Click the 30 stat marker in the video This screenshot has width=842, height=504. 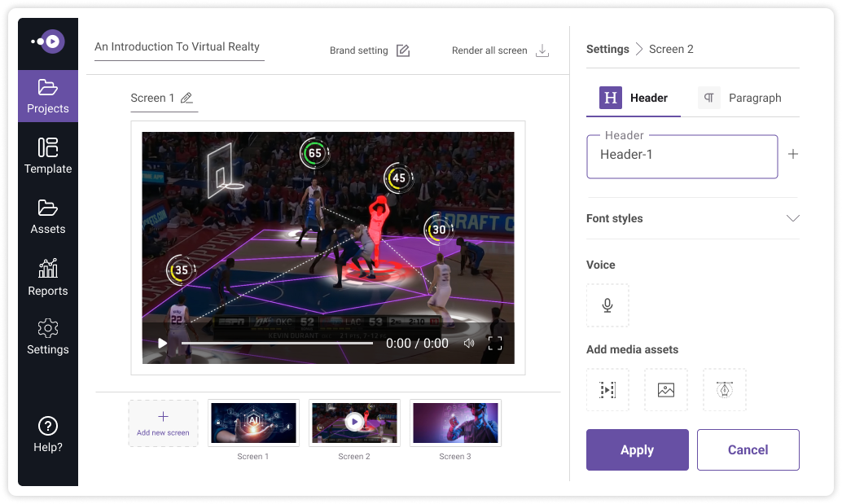(x=439, y=230)
